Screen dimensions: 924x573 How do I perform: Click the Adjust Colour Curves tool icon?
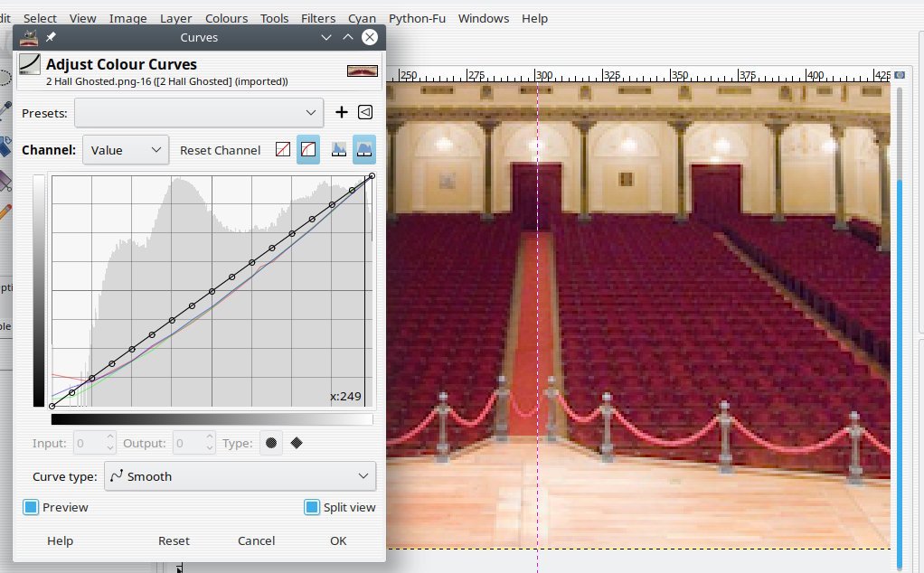tap(30, 64)
